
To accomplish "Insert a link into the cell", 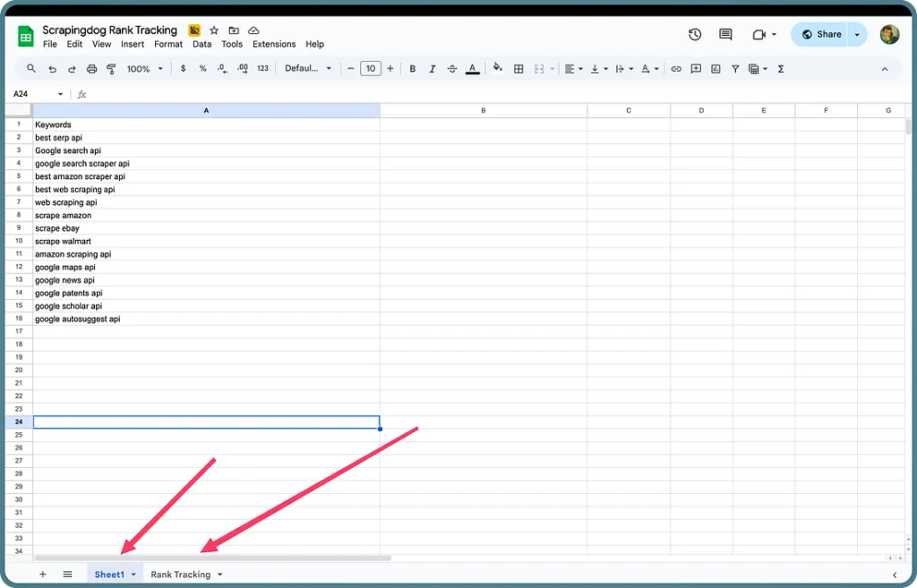I will click(676, 68).
